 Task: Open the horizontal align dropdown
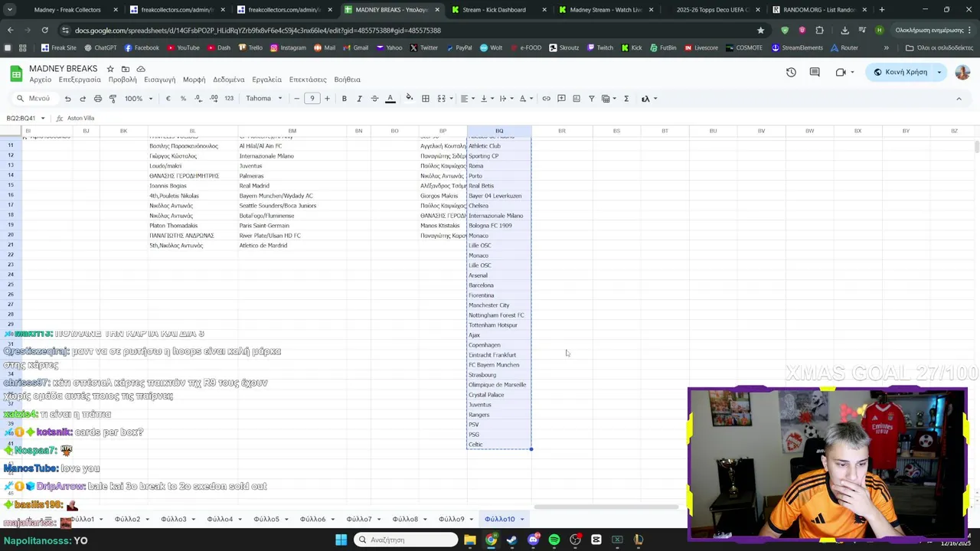(x=466, y=99)
